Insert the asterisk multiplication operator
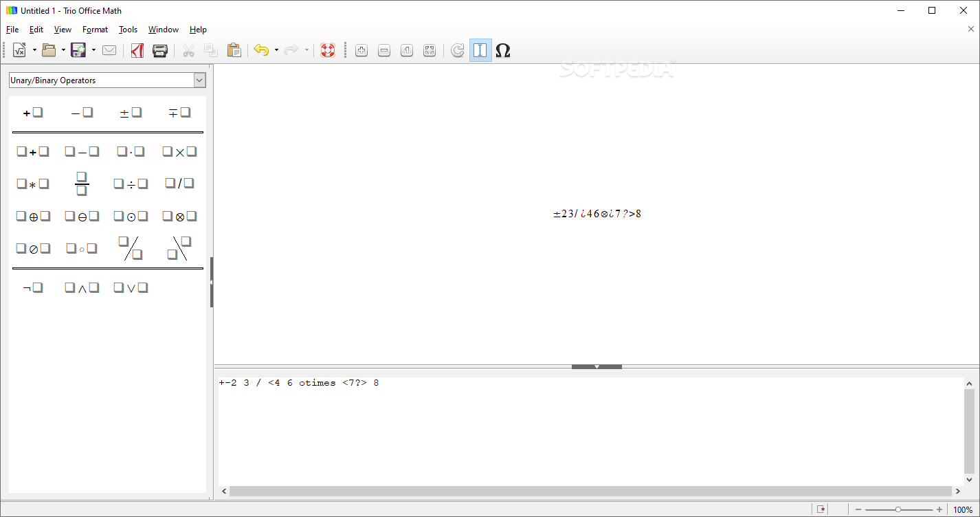 click(x=33, y=184)
